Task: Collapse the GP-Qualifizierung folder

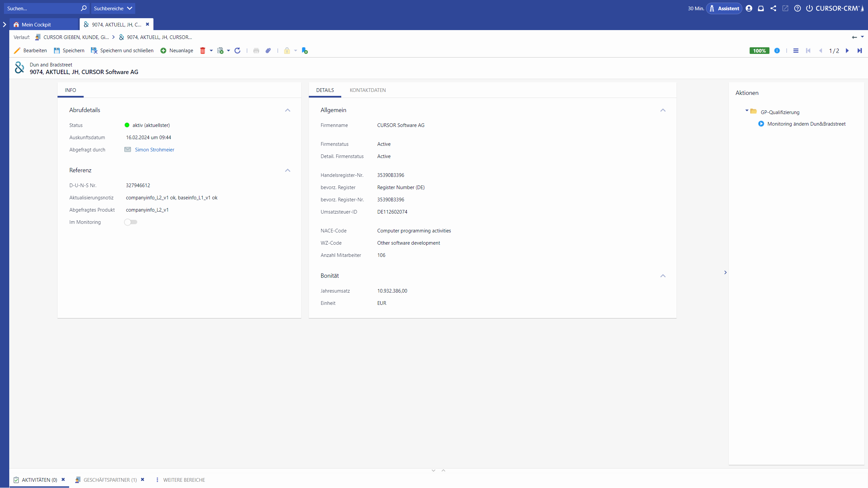Action: tap(747, 110)
